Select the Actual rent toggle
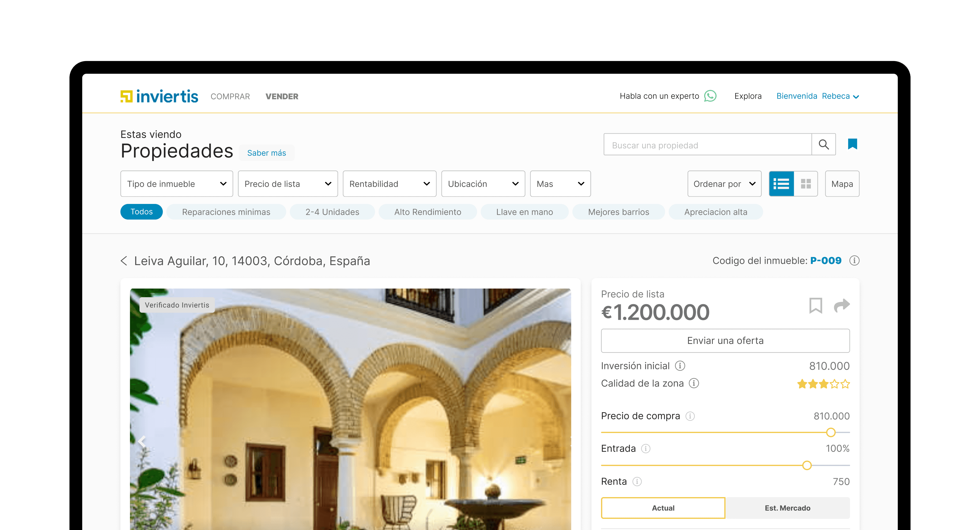This screenshot has height=530, width=980. (663, 508)
